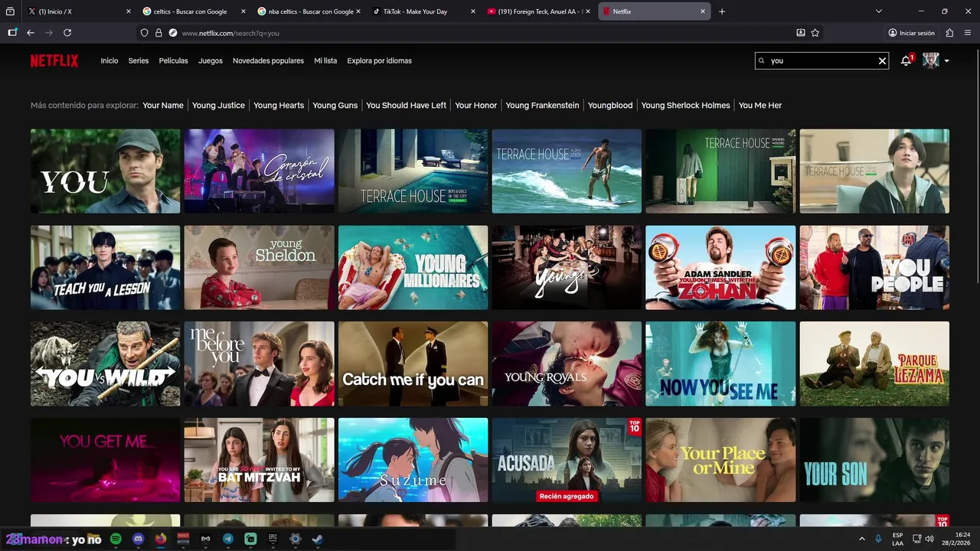
Task: Open the Suzume thumbnail
Action: pyautogui.click(x=413, y=460)
